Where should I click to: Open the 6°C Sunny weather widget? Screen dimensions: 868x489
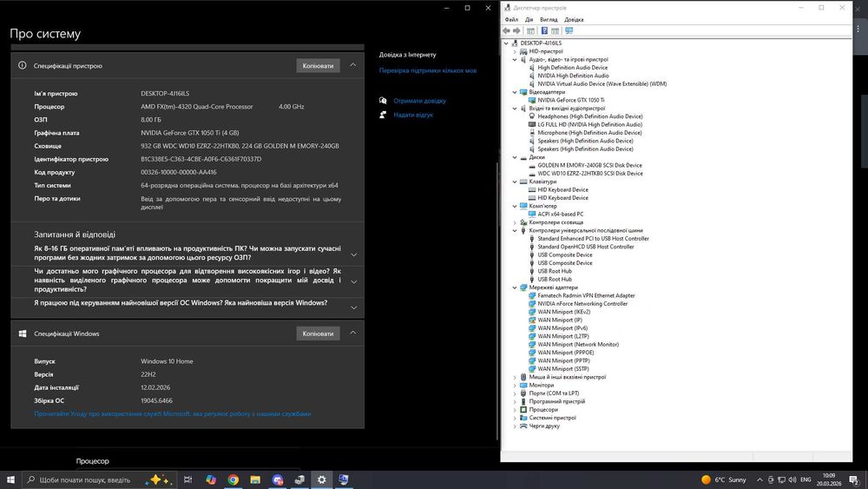click(x=724, y=479)
